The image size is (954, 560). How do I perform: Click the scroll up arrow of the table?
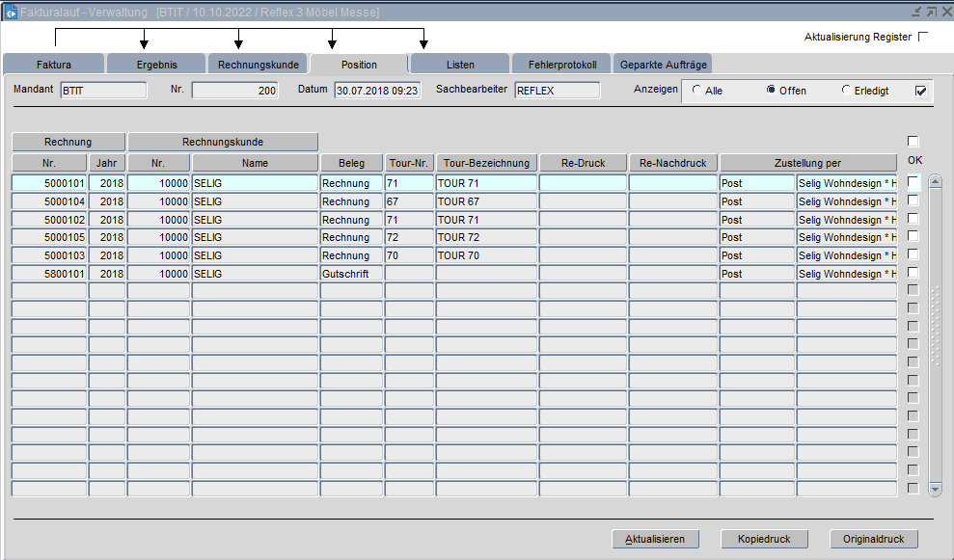click(x=935, y=181)
